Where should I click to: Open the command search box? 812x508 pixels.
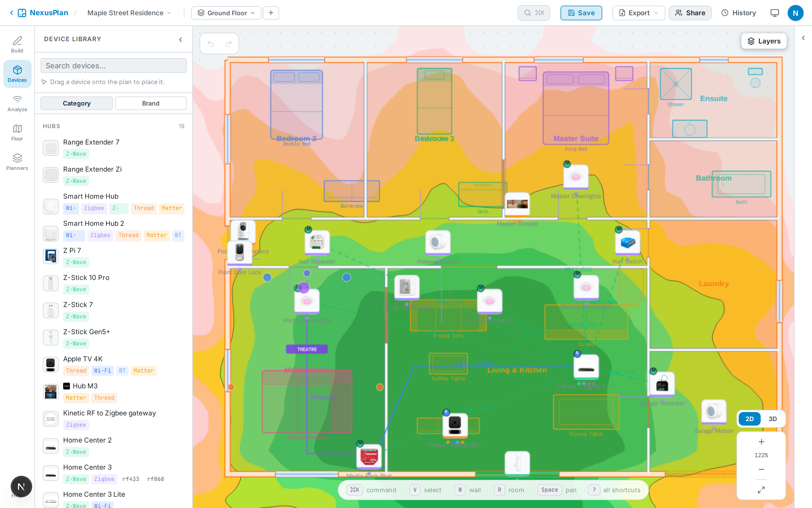point(533,13)
